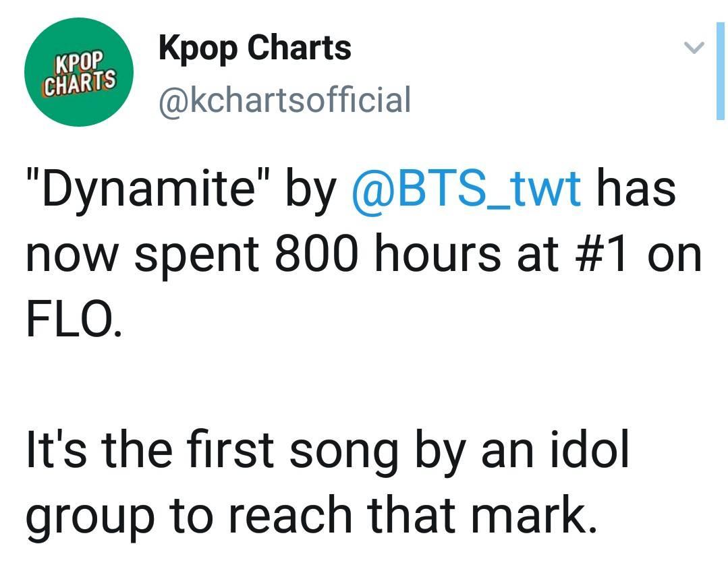The width and height of the screenshot is (728, 573).
Task: Open the Kpop Charts profile avatar
Action: tap(79, 72)
